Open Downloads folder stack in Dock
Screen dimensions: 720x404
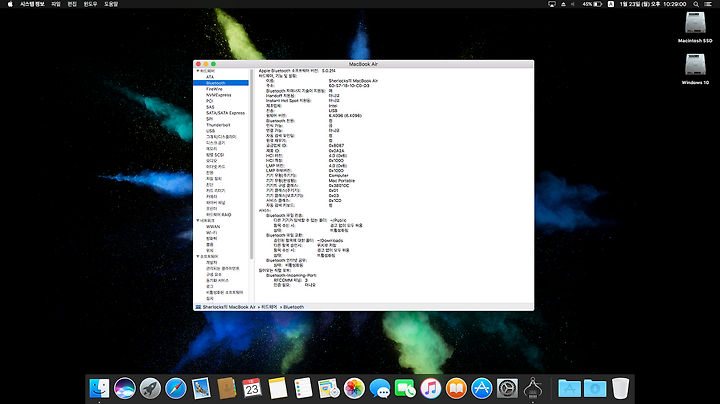[x=595, y=388]
